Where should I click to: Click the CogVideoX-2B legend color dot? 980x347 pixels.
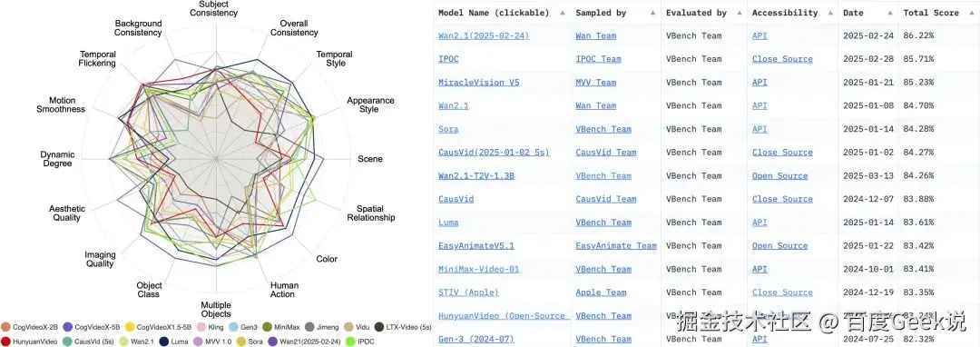[x=5, y=327]
